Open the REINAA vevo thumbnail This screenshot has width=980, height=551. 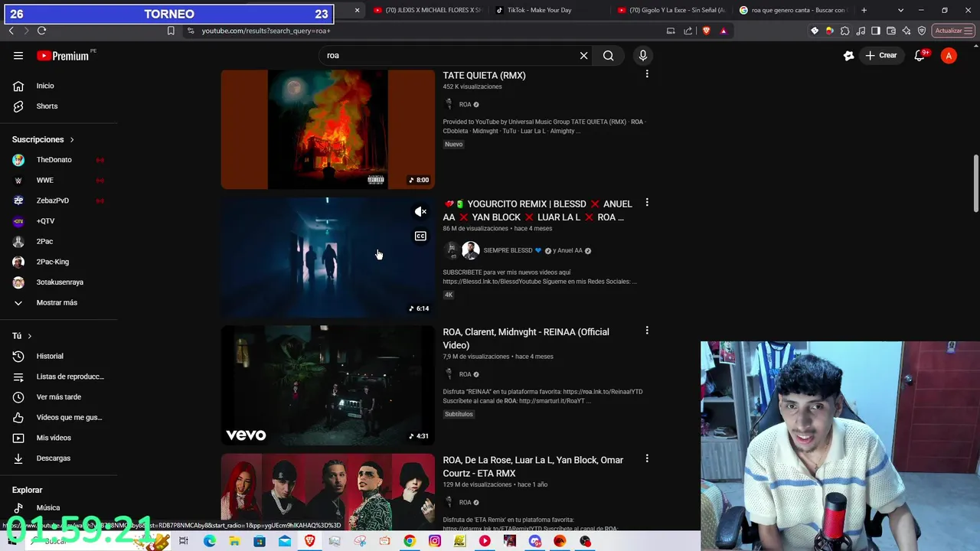(x=328, y=386)
